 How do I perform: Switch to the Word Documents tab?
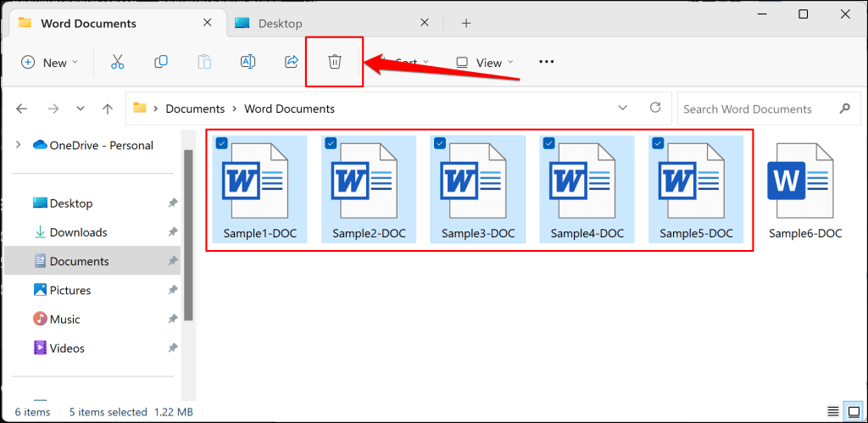tap(115, 23)
